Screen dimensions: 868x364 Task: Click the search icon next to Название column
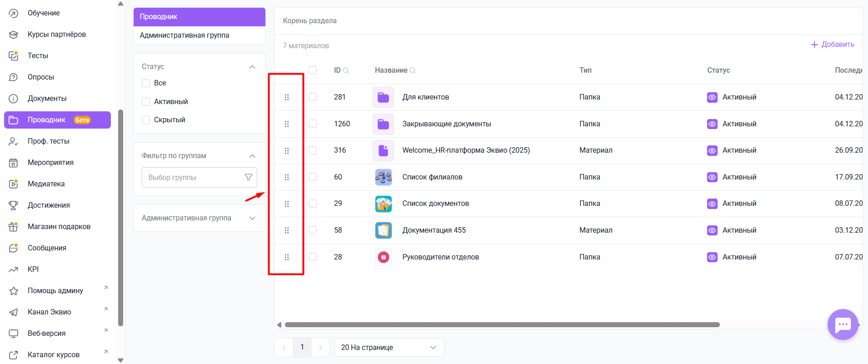[x=413, y=70]
